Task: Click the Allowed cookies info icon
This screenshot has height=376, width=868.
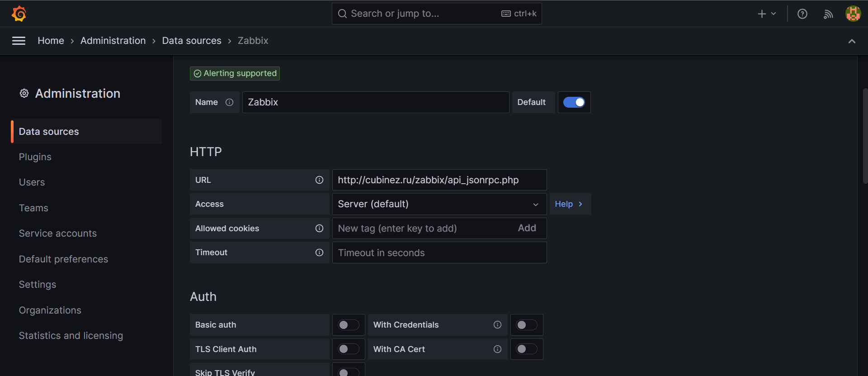Action: pos(319,228)
